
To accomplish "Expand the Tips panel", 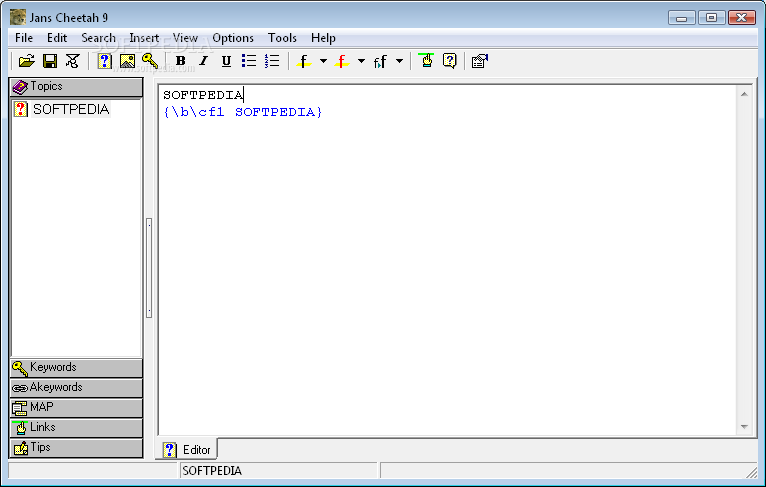I will point(76,448).
